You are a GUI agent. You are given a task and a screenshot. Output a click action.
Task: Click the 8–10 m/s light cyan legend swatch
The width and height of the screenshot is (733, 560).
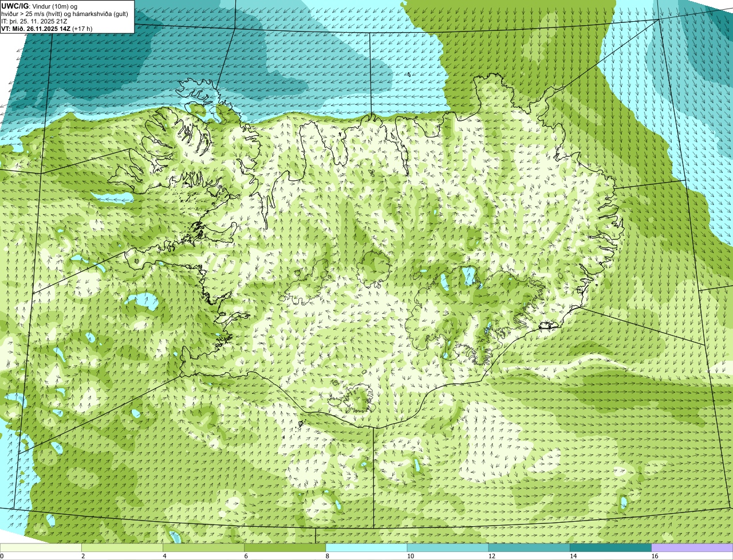click(x=366, y=548)
